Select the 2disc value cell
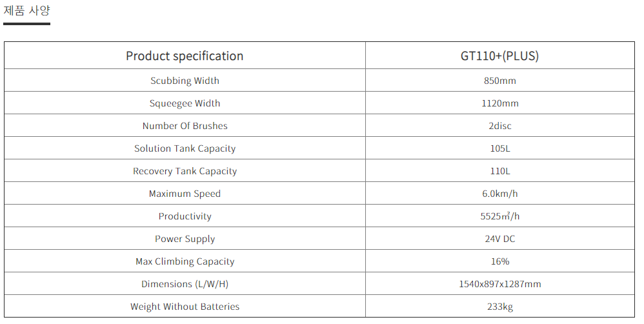This screenshot has width=644, height=324. [x=499, y=126]
